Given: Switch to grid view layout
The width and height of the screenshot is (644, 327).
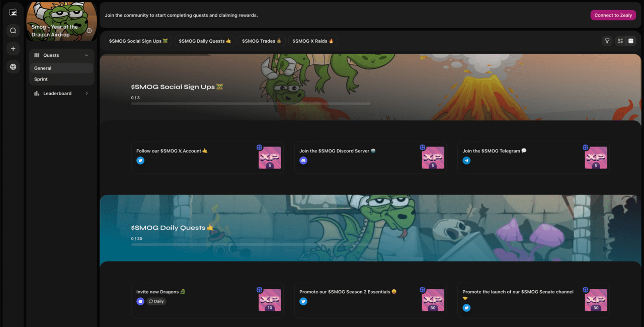Looking at the screenshot, I should pos(620,41).
